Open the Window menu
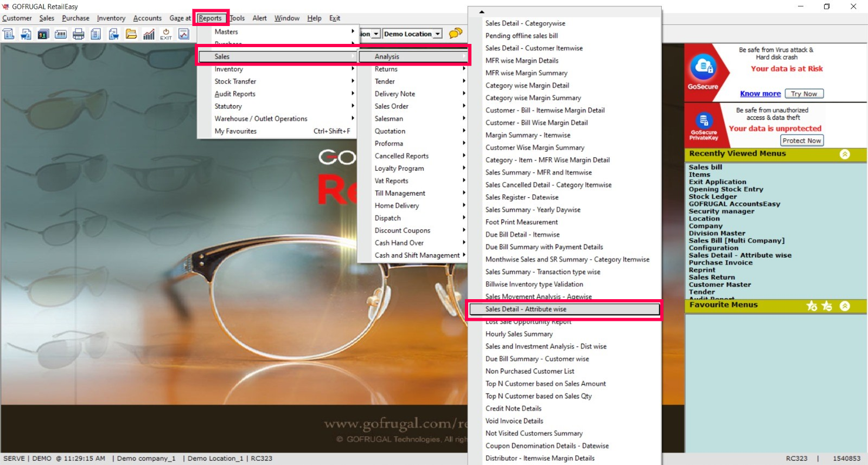Viewport: 868px width, 465px height. [x=287, y=18]
